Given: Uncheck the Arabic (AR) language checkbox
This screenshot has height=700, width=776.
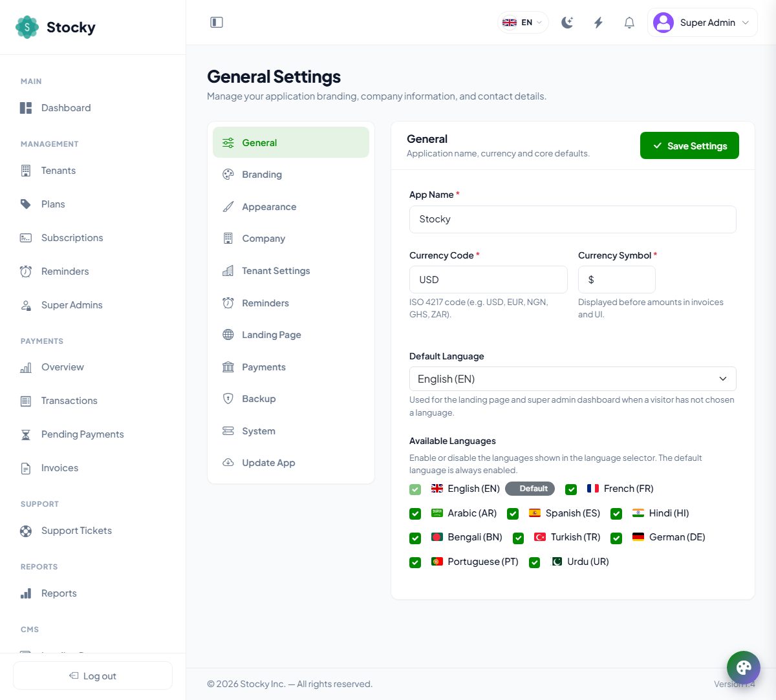Looking at the screenshot, I should click(x=415, y=514).
